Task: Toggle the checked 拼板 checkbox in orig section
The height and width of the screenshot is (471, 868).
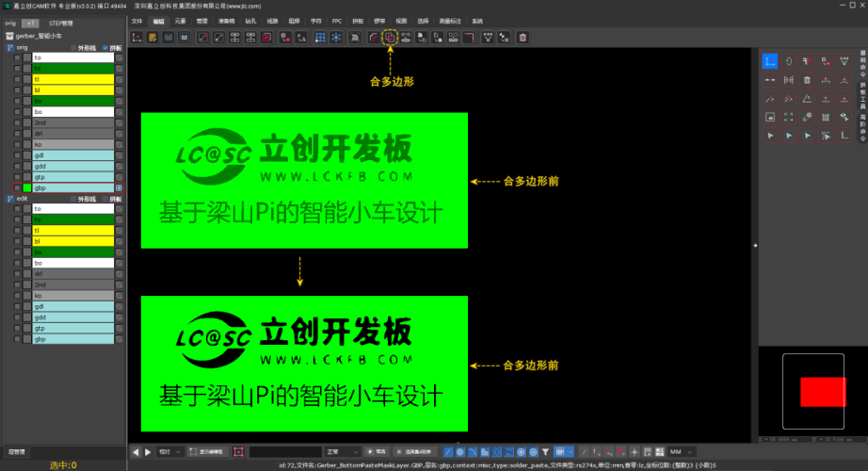Action: (x=105, y=48)
